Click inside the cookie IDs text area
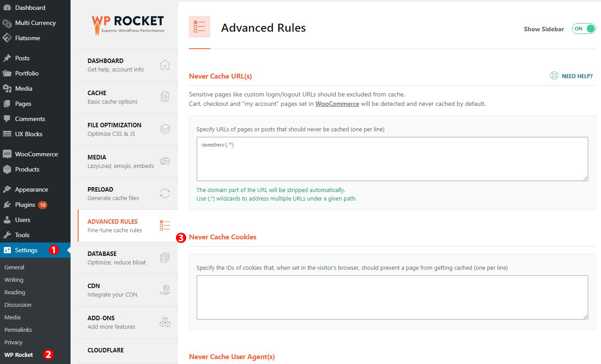 click(392, 297)
